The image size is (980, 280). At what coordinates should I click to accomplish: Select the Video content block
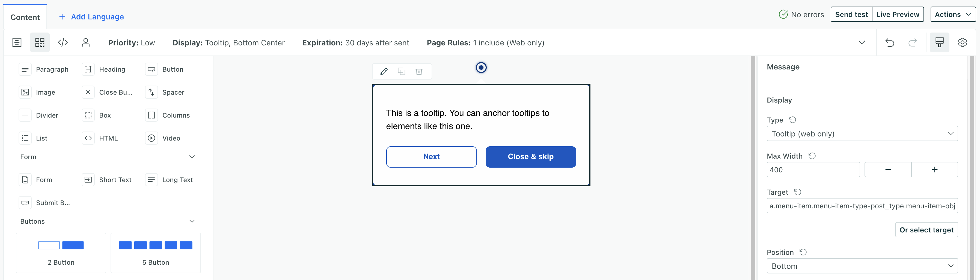(165, 138)
